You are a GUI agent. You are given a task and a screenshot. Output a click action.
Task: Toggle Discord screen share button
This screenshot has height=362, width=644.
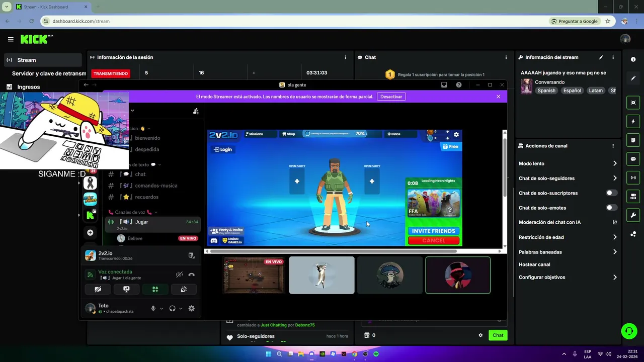pyautogui.click(x=126, y=289)
